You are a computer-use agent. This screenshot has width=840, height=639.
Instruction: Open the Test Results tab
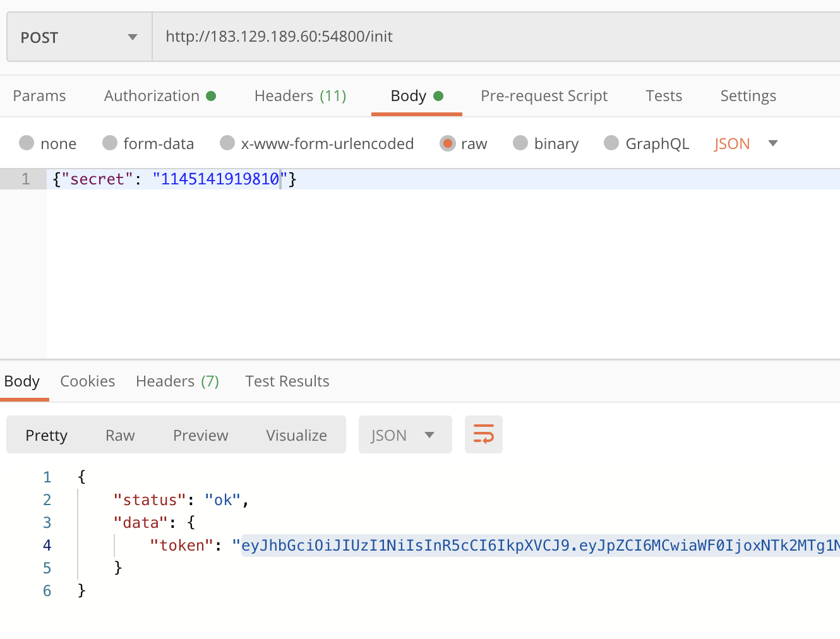(x=287, y=381)
